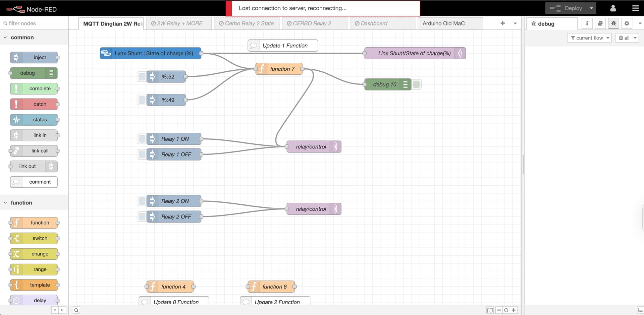Screen dimensions: 644x315
Task: Collapse the common palette category
Action: (x=5, y=38)
